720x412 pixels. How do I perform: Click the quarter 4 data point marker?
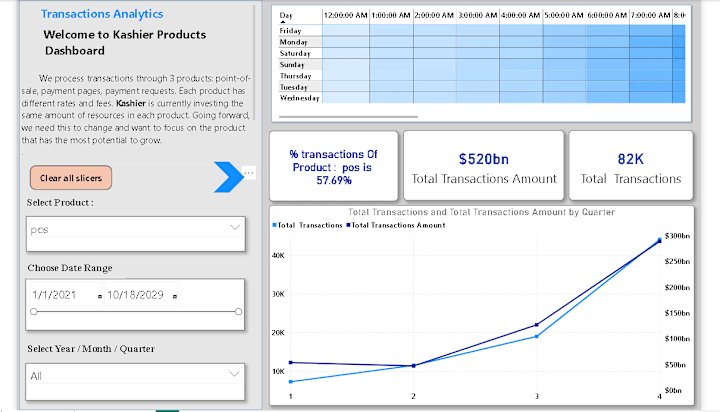[x=660, y=240]
